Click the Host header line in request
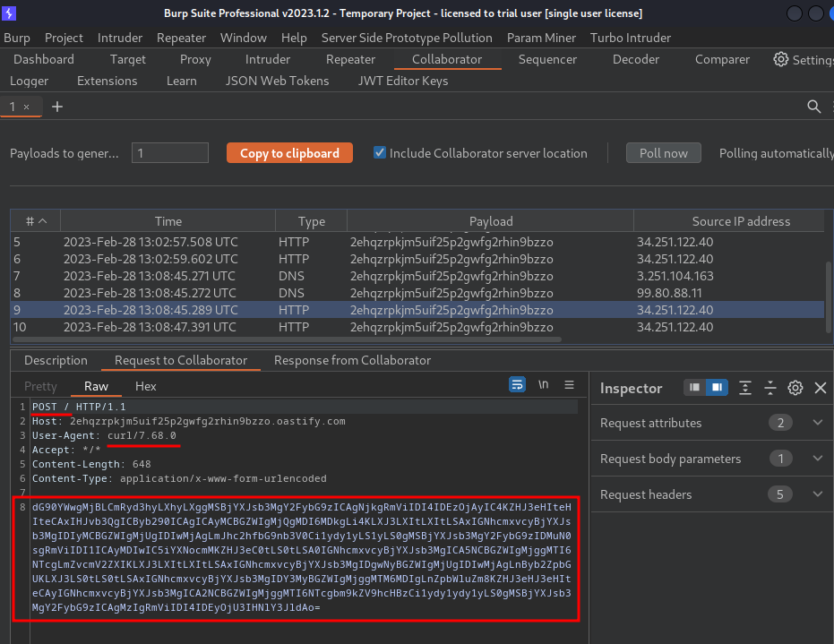 click(189, 421)
